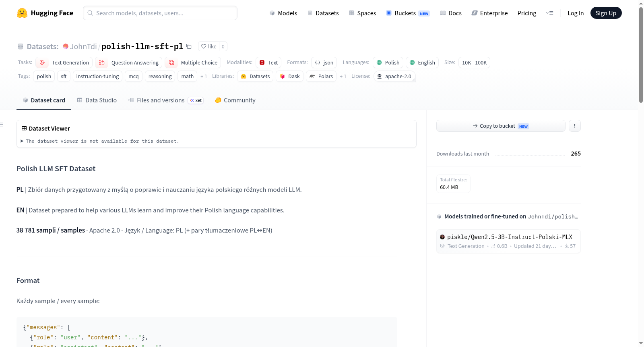Switch to the Data Studio tab
This screenshot has height=347, width=644.
pyautogui.click(x=97, y=100)
